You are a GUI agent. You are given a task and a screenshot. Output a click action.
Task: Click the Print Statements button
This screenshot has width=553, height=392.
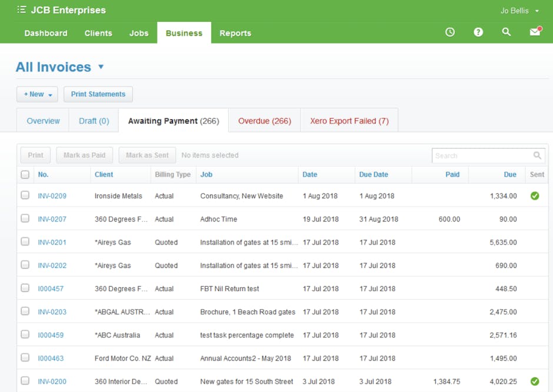click(x=98, y=94)
